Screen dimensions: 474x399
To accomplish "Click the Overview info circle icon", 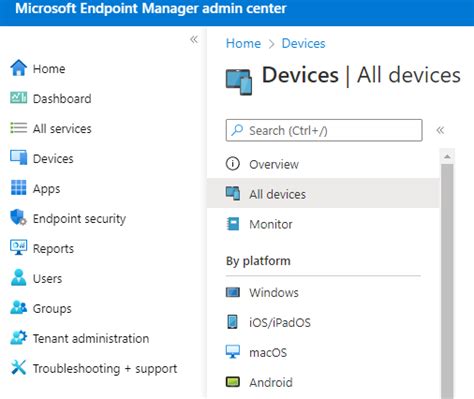I will point(233,164).
